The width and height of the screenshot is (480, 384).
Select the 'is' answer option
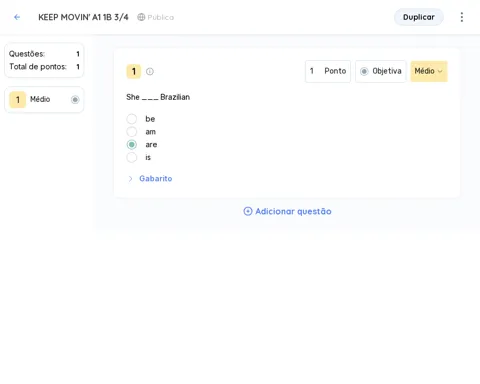[132, 157]
